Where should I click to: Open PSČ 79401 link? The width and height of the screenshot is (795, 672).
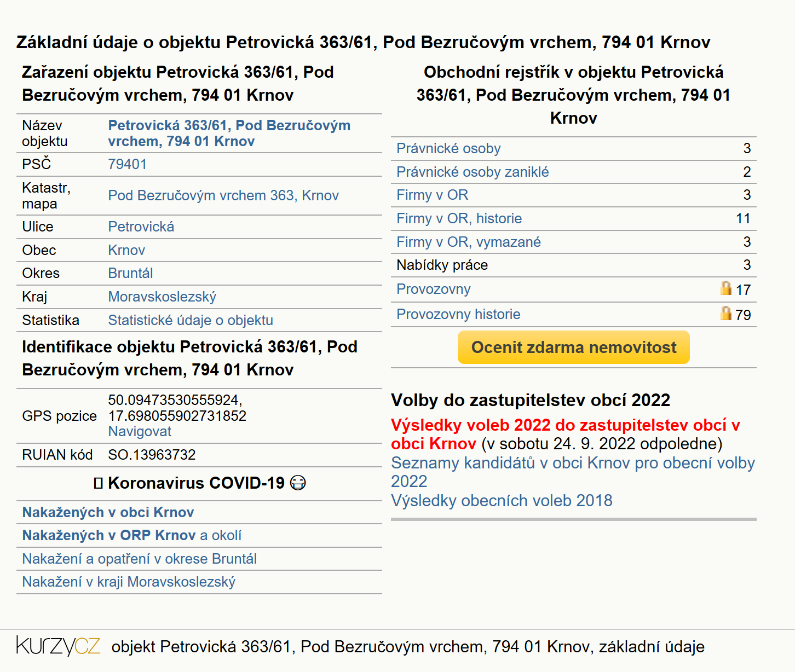[127, 164]
